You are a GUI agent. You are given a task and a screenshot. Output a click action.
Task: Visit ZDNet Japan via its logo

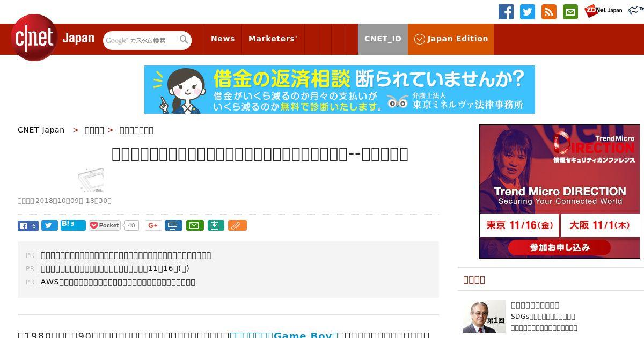click(x=604, y=10)
